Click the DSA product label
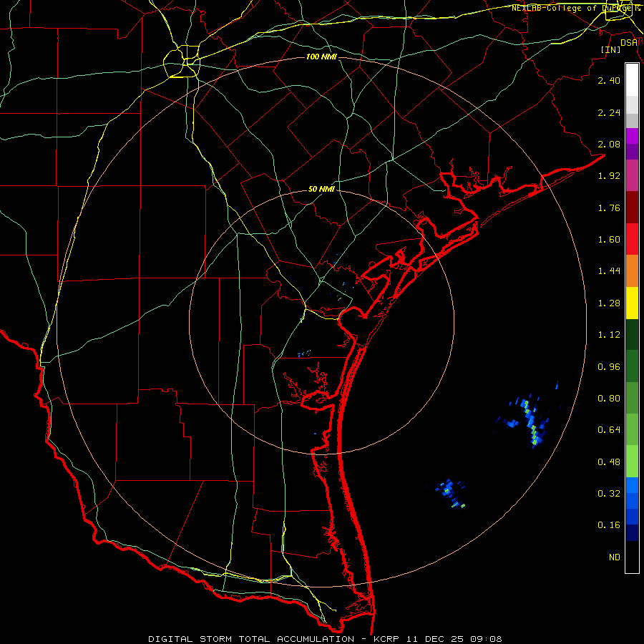 coord(629,43)
